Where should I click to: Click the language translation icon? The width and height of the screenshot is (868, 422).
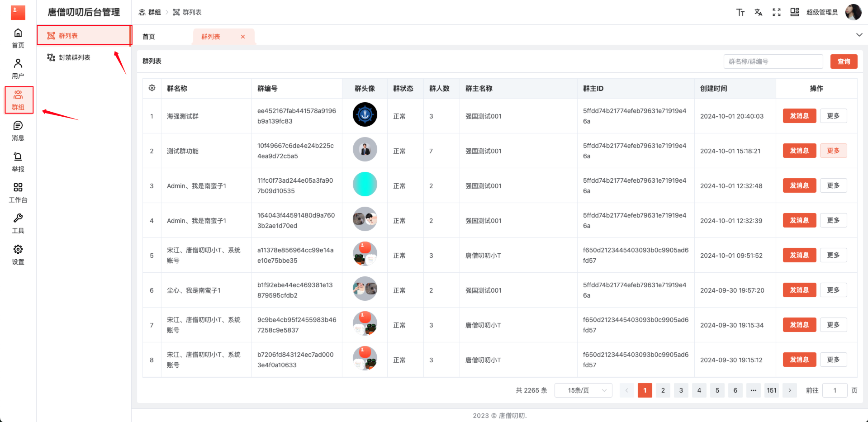759,12
